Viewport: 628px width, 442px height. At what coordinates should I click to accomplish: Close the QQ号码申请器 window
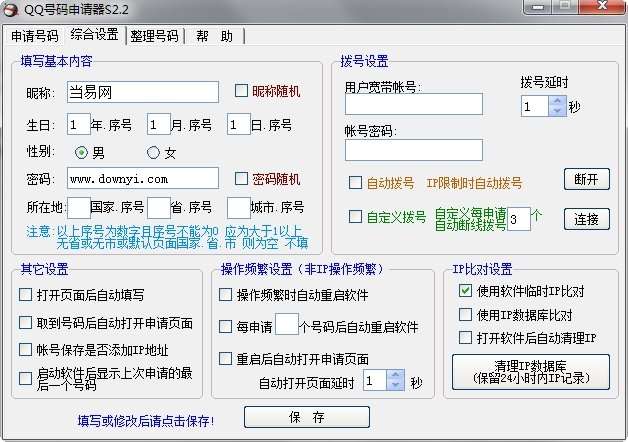(603, 6)
